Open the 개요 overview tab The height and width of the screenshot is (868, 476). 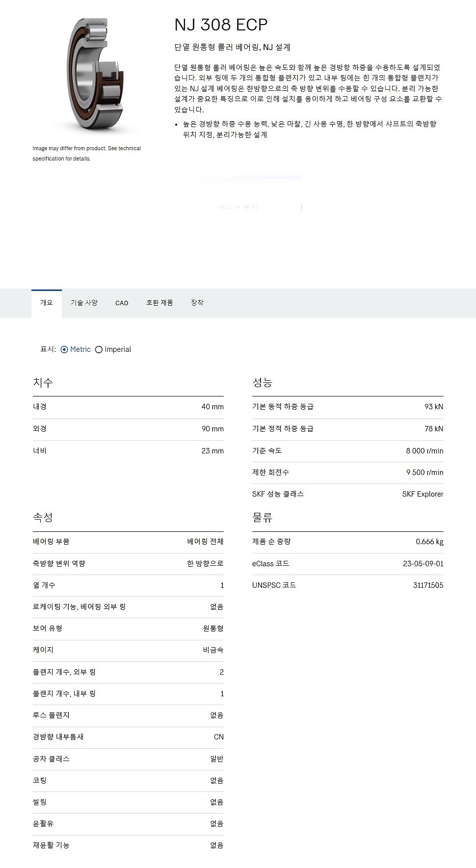(x=47, y=303)
